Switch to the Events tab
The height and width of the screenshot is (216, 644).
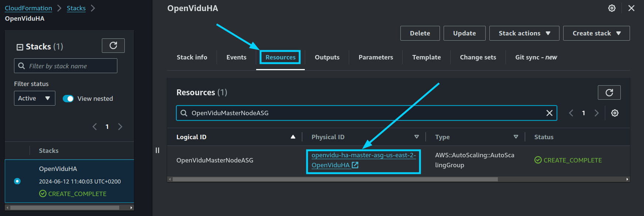coord(236,57)
